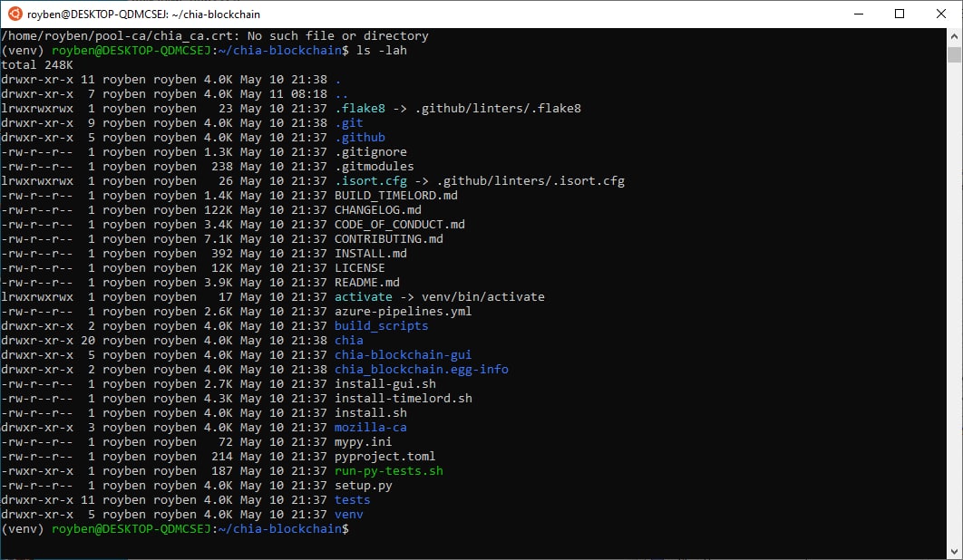
Task: Select the activate symlink name
Action: coord(364,296)
